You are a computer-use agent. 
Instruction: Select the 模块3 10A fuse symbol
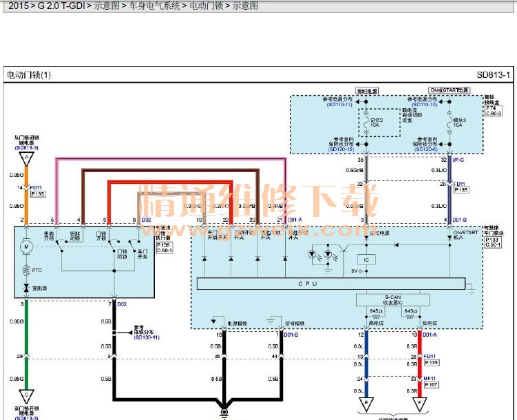coord(449,123)
